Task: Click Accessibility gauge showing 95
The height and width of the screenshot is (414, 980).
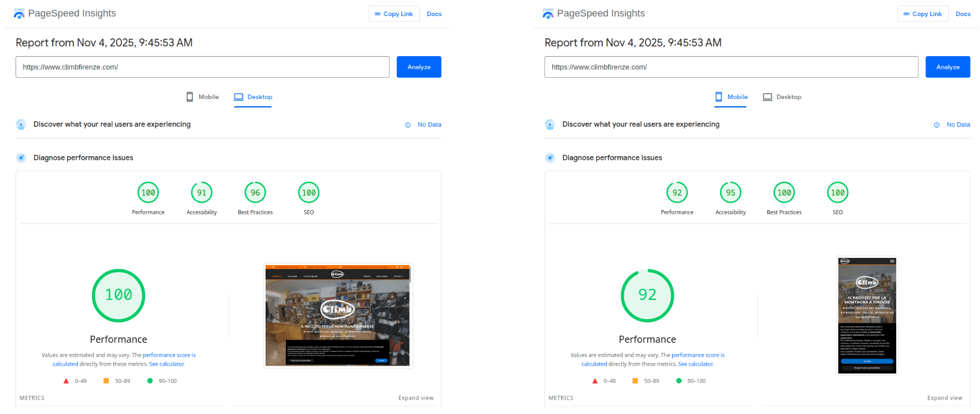Action: click(x=731, y=193)
